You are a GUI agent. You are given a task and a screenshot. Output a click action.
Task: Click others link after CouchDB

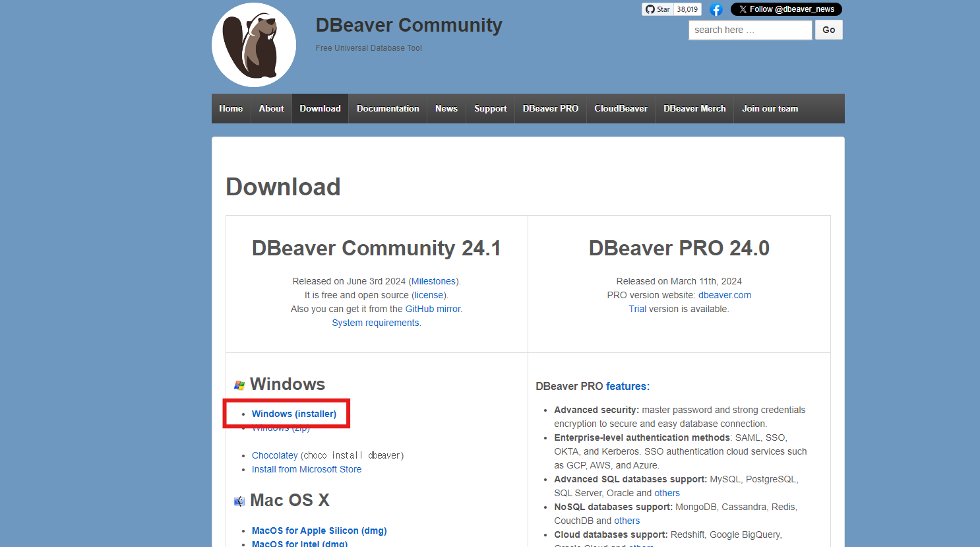pos(627,521)
